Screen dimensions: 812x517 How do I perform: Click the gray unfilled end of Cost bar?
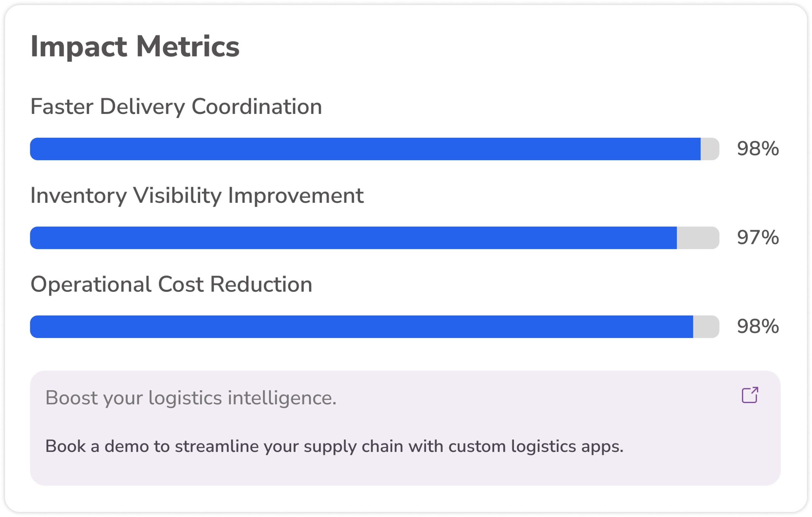click(705, 327)
